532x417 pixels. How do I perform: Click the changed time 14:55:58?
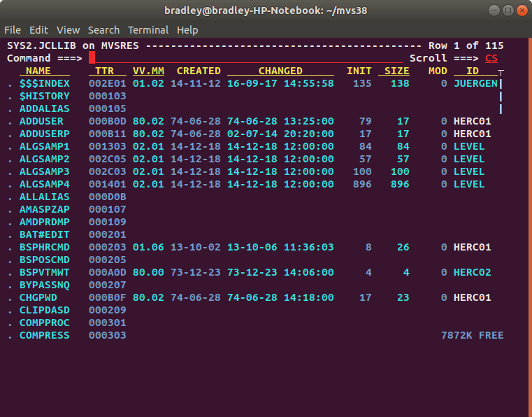(x=309, y=83)
